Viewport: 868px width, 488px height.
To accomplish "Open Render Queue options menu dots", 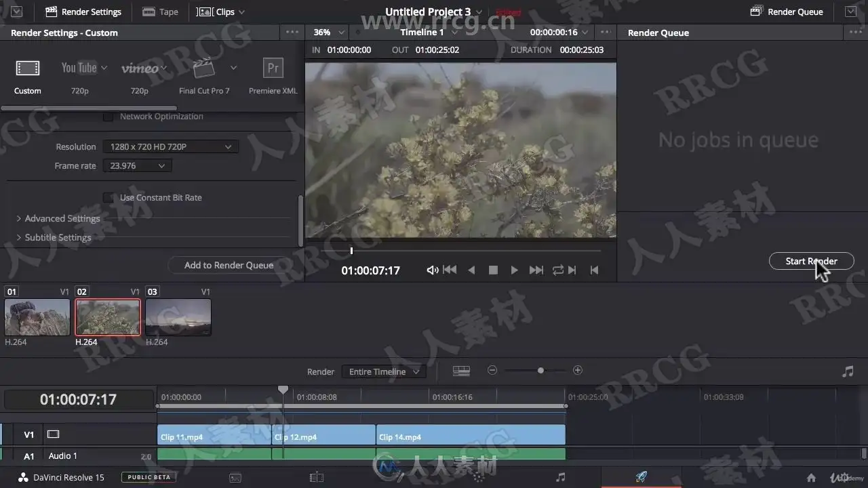I will pyautogui.click(x=855, y=32).
